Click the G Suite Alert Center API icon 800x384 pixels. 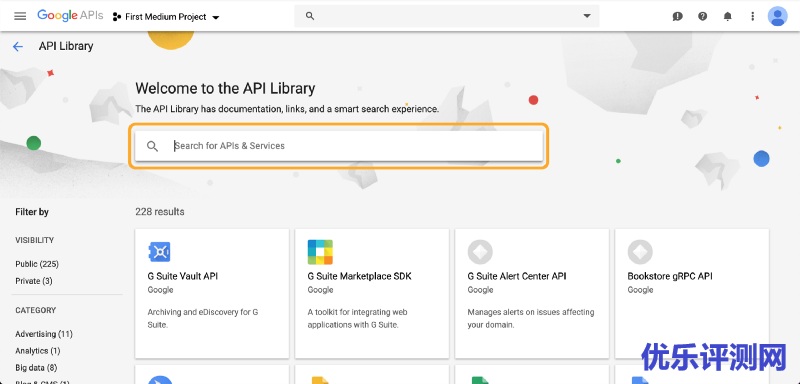(480, 252)
